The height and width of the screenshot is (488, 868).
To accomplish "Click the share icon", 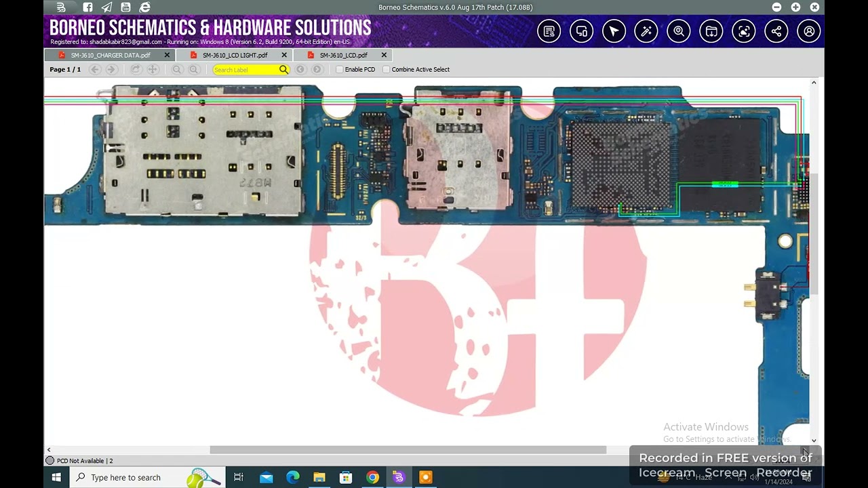I will (776, 31).
